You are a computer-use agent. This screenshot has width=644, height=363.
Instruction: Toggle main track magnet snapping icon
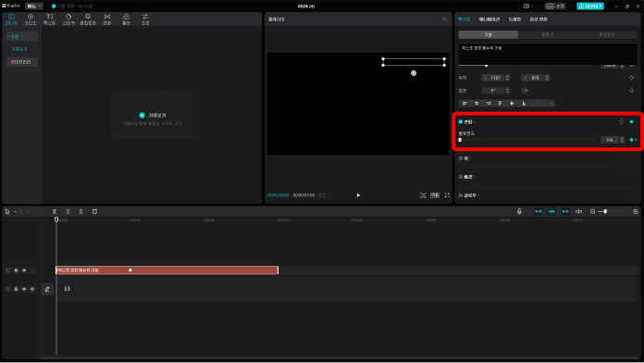538,211
